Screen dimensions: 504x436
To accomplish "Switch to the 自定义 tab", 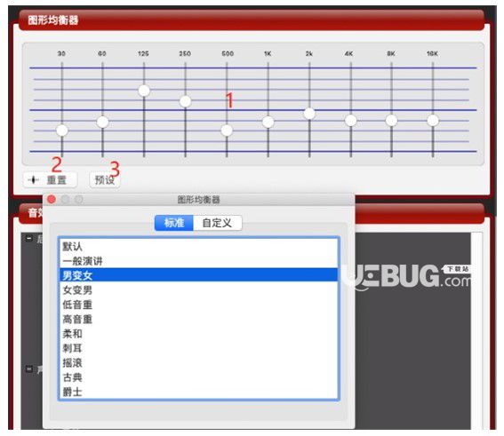I will (217, 223).
